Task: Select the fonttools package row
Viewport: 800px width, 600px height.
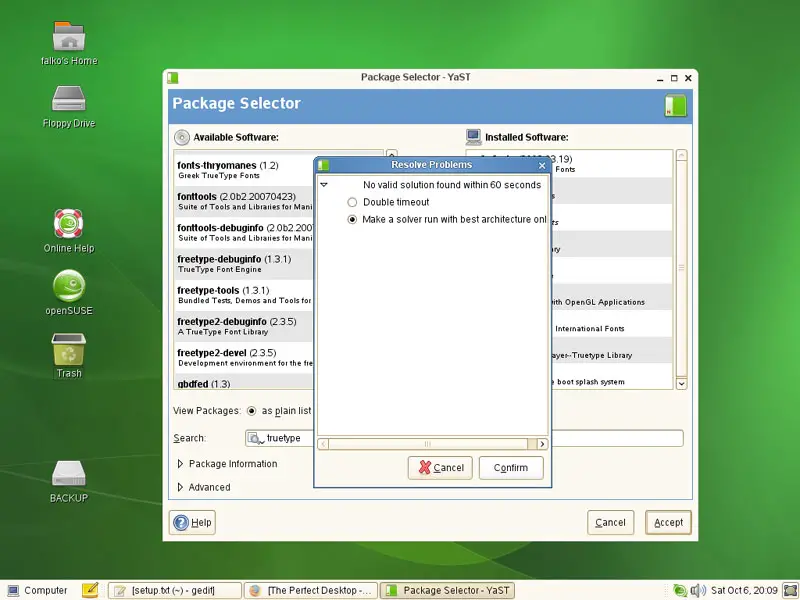Action: (x=244, y=201)
